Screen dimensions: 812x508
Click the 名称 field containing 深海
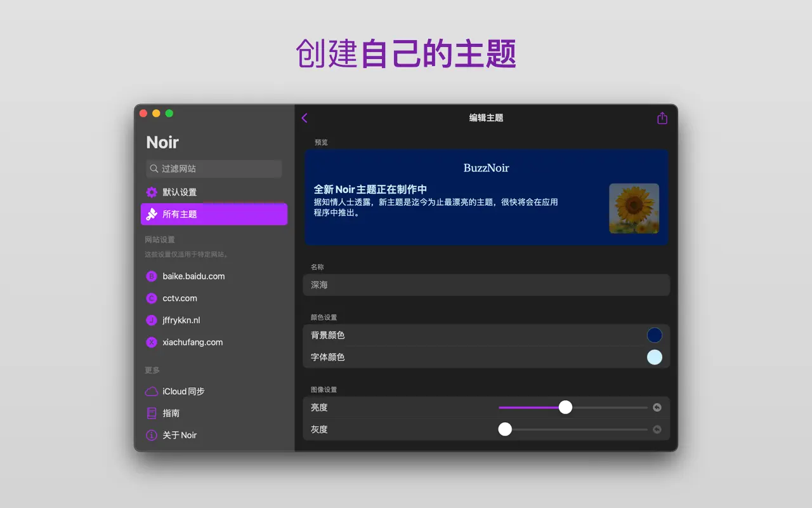486,285
